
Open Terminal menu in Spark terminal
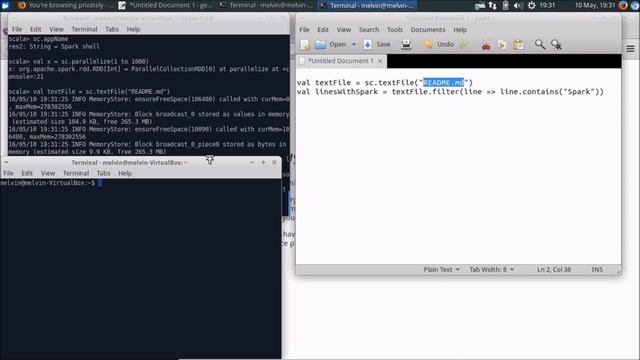coord(84,29)
